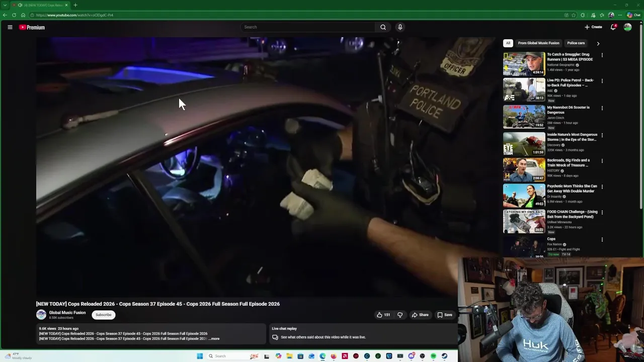Go back in the browser

tap(5, 15)
